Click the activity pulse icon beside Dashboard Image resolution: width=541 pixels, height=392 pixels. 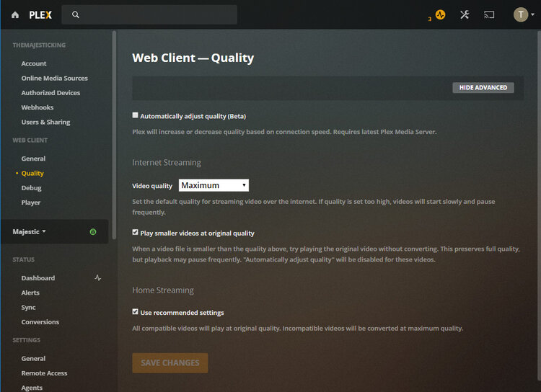pyautogui.click(x=98, y=278)
